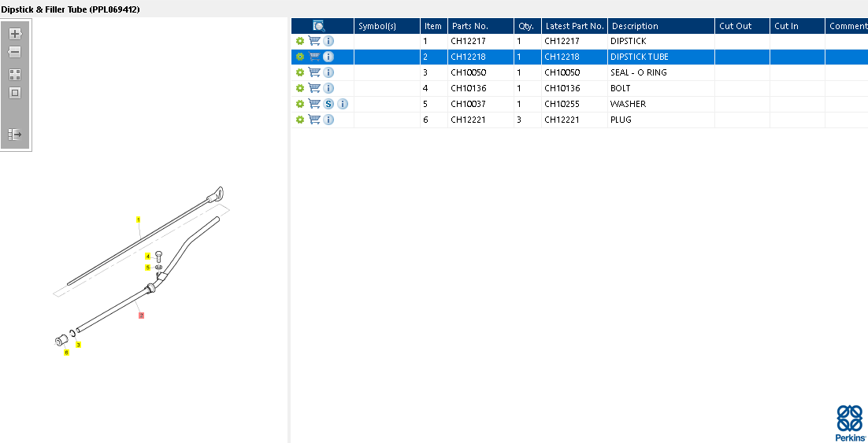Click the Latest Part No. column header
This screenshot has height=443, width=868.
coord(573,26)
